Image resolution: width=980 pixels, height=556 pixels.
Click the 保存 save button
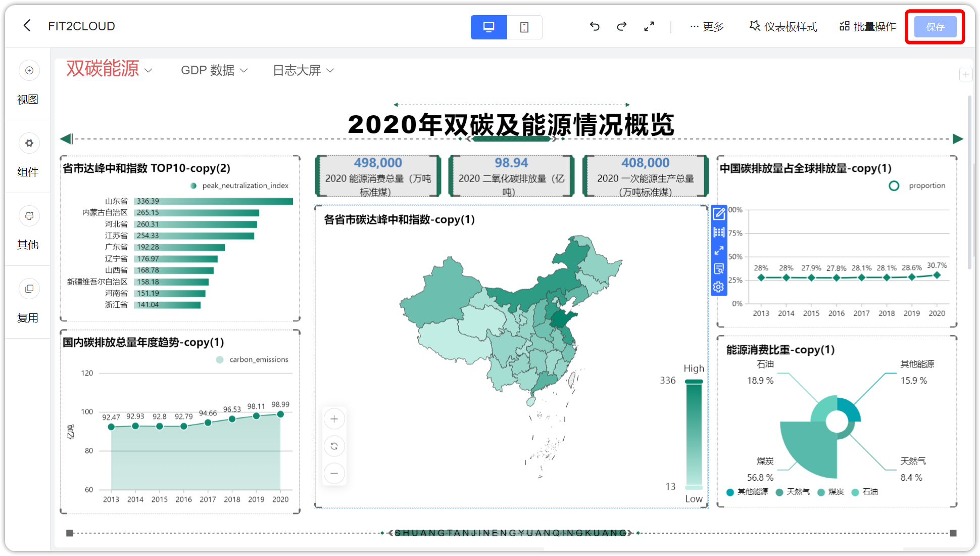coord(935,27)
